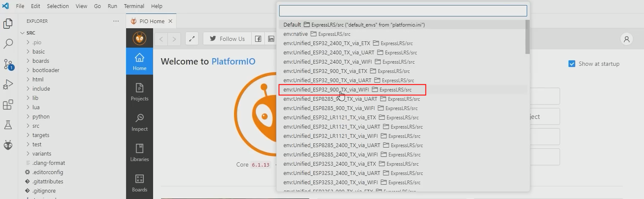Switch to the PIO Home tab
644x199 pixels.
(151, 21)
